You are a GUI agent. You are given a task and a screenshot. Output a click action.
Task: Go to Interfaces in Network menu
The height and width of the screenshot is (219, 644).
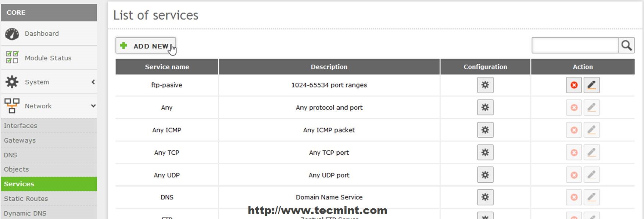[21, 126]
